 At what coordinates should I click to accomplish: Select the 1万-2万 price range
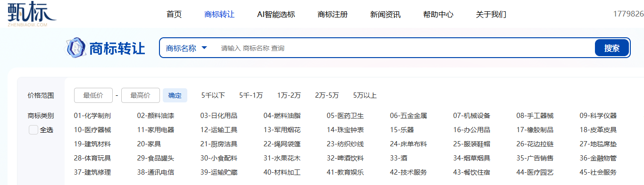[289, 95]
